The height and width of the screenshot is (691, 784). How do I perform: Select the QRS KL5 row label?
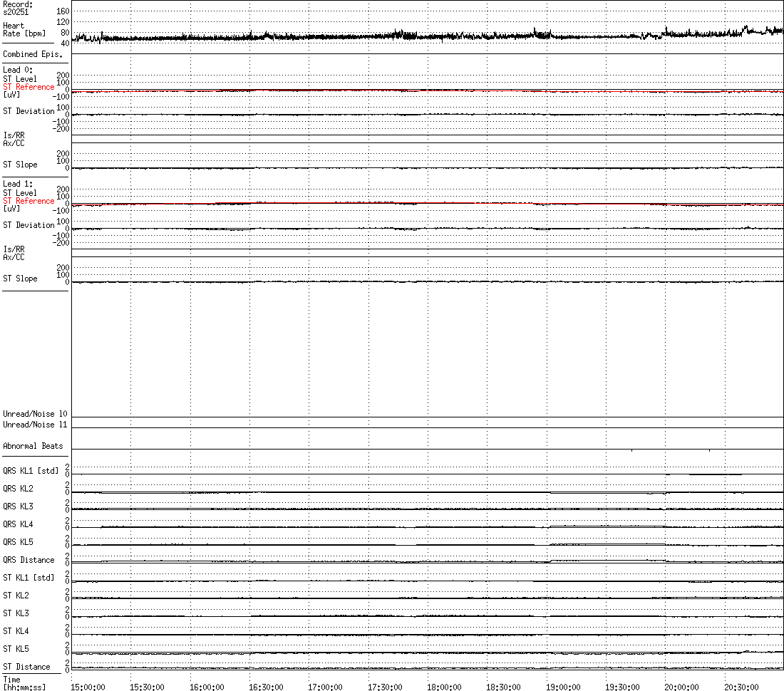(x=18, y=542)
